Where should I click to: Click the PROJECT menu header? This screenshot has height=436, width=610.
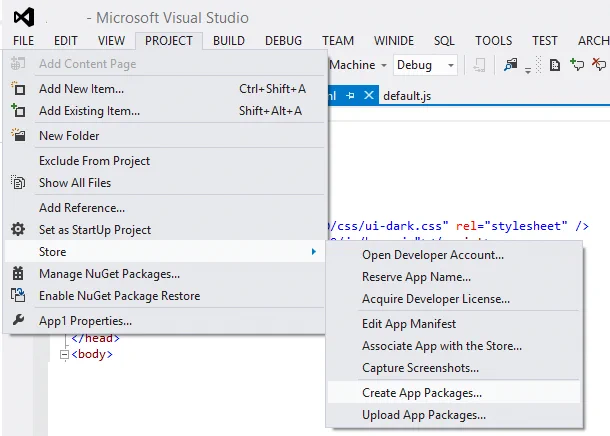pos(169,41)
